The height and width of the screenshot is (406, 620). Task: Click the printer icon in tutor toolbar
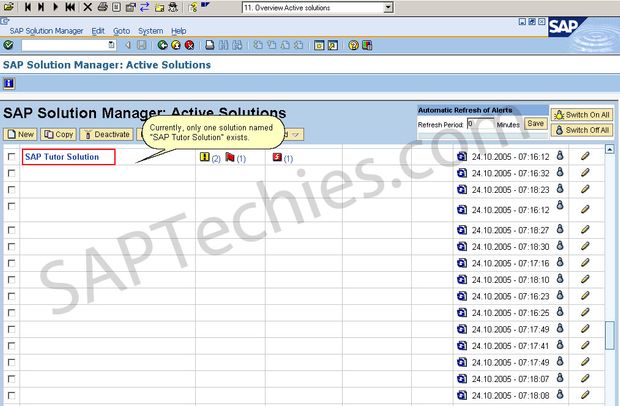click(x=102, y=7)
